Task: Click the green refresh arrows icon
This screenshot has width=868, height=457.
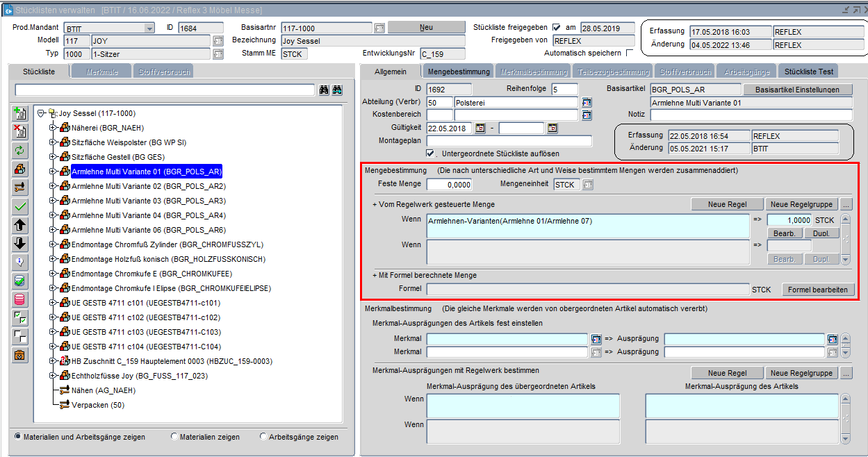Action: [x=20, y=150]
